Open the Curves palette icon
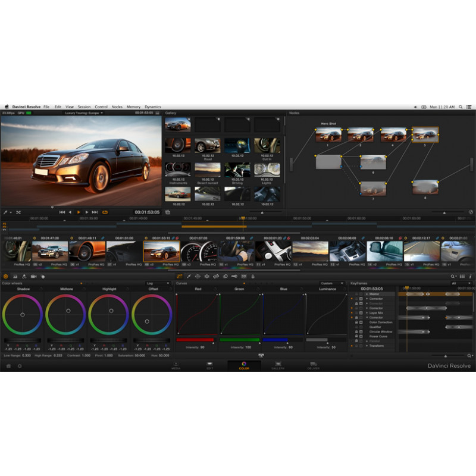This screenshot has width=476, height=476. click(180, 276)
